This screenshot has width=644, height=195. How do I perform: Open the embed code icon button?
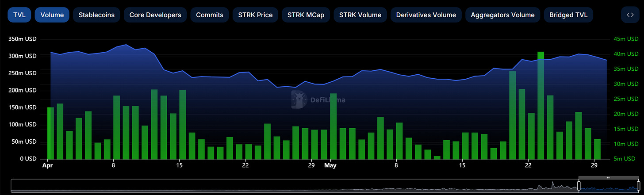(x=630, y=15)
